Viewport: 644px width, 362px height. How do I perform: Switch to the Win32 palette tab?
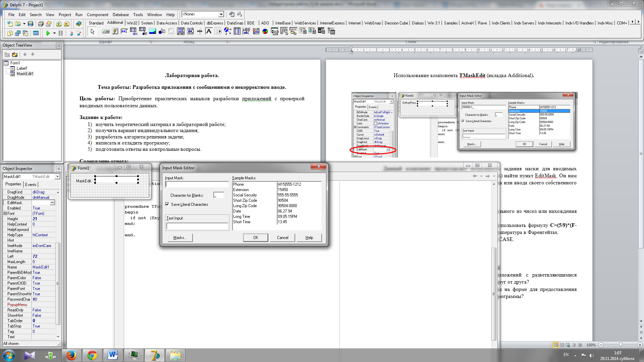[132, 23]
